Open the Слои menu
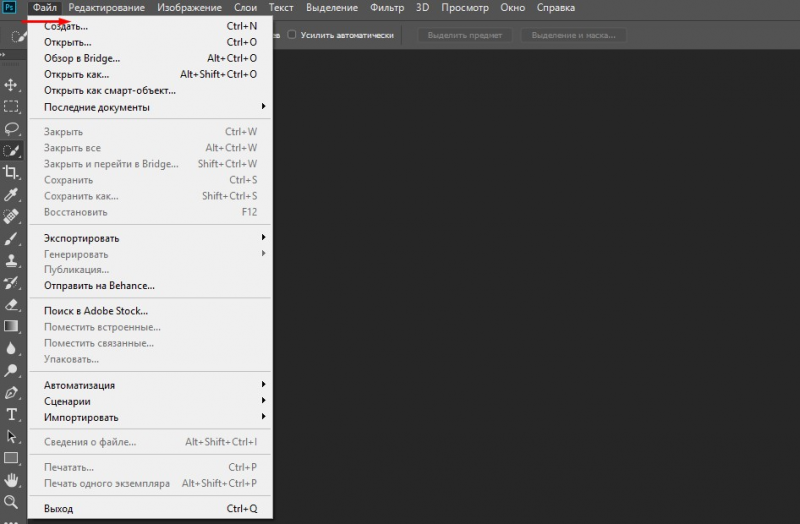This screenshot has height=524, width=800. (x=245, y=8)
